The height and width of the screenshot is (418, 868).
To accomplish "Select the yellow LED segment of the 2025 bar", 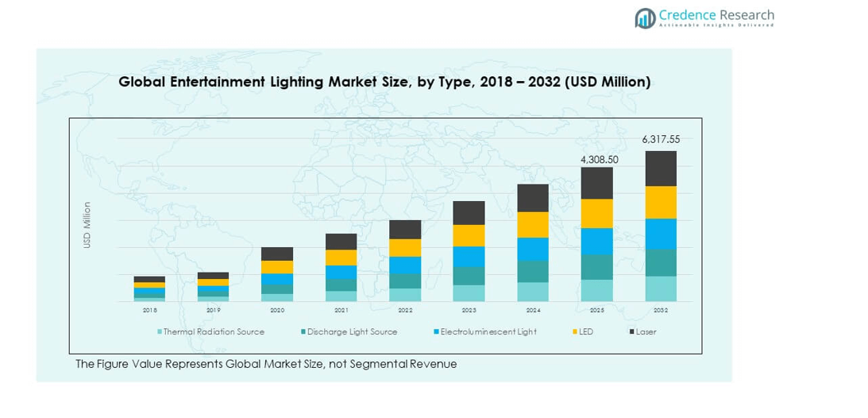I will click(596, 213).
